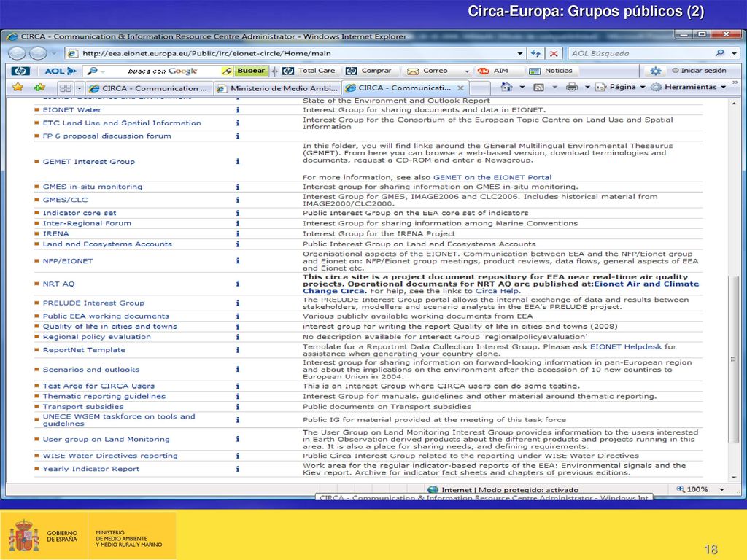Switch to the Ministerio de Medio Ambi... tab
747x560 pixels.
click(277, 88)
